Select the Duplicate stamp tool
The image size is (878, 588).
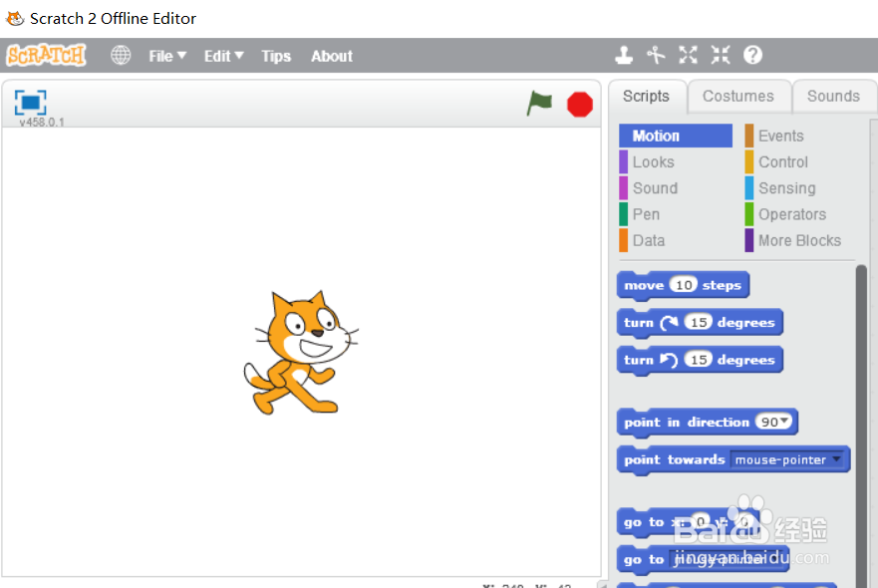[624, 55]
